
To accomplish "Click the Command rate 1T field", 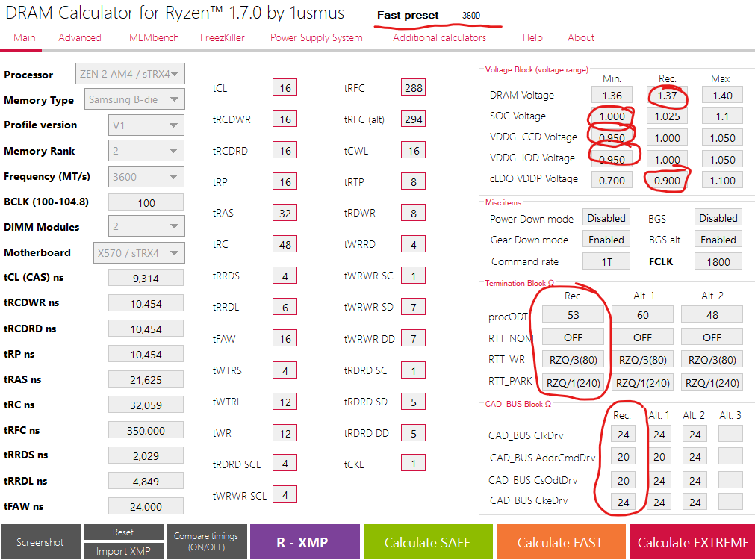I will 606,261.
